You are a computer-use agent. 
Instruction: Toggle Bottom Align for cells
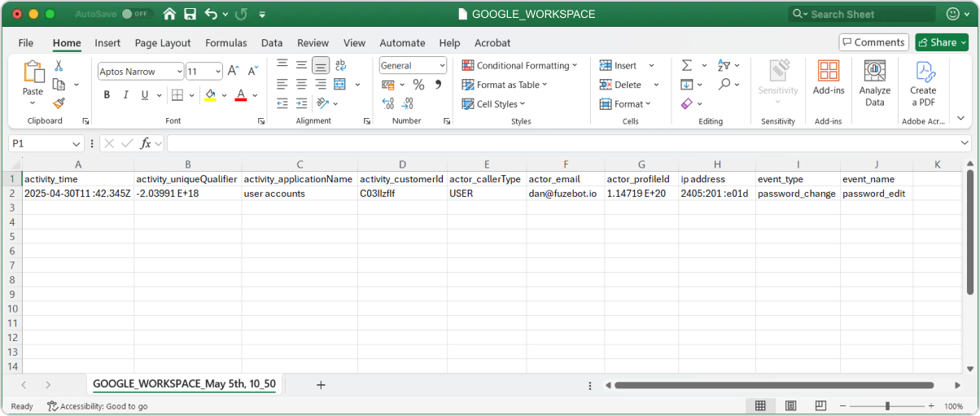(x=321, y=65)
